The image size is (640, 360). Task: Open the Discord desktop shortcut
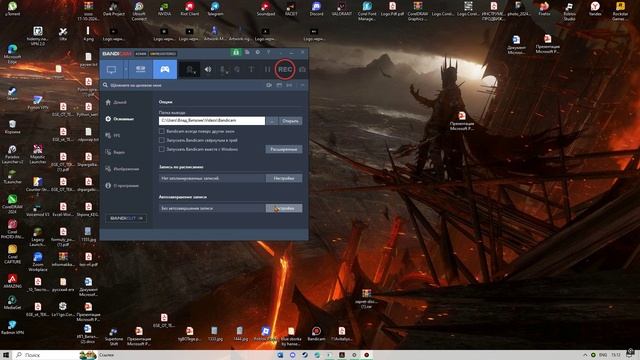(x=316, y=9)
